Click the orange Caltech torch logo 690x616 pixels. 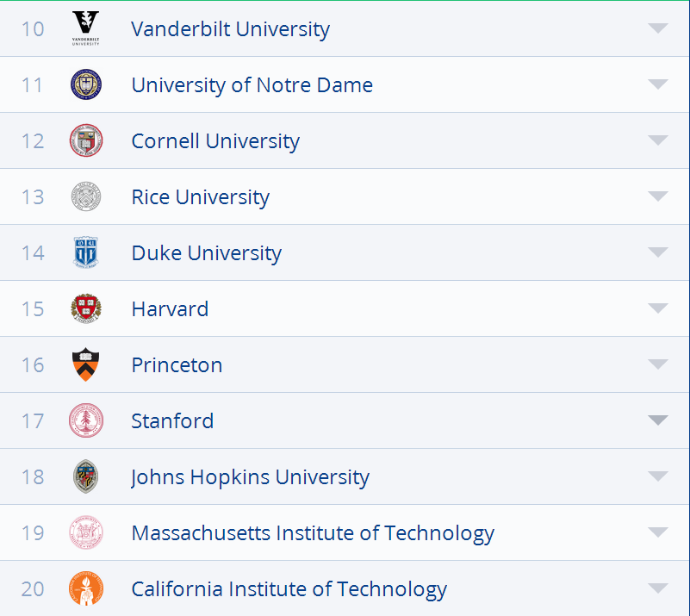86,588
